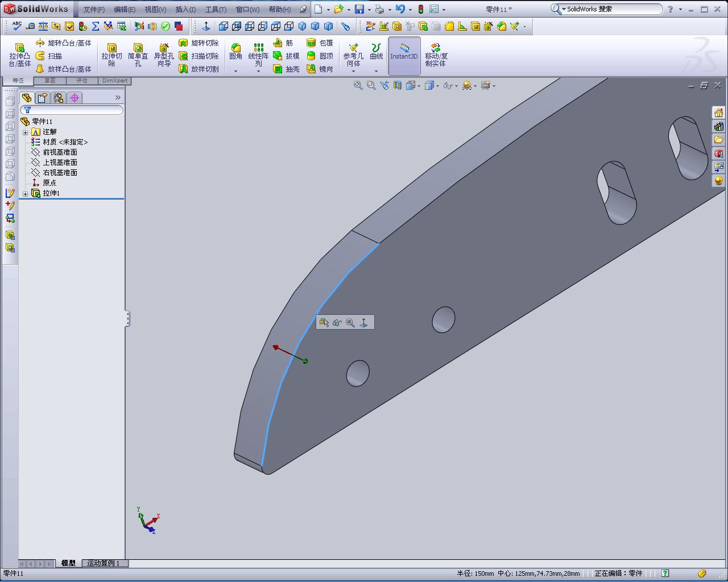The height and width of the screenshot is (582, 728).
Task: Open the 插入(I) menu
Action: pos(185,10)
